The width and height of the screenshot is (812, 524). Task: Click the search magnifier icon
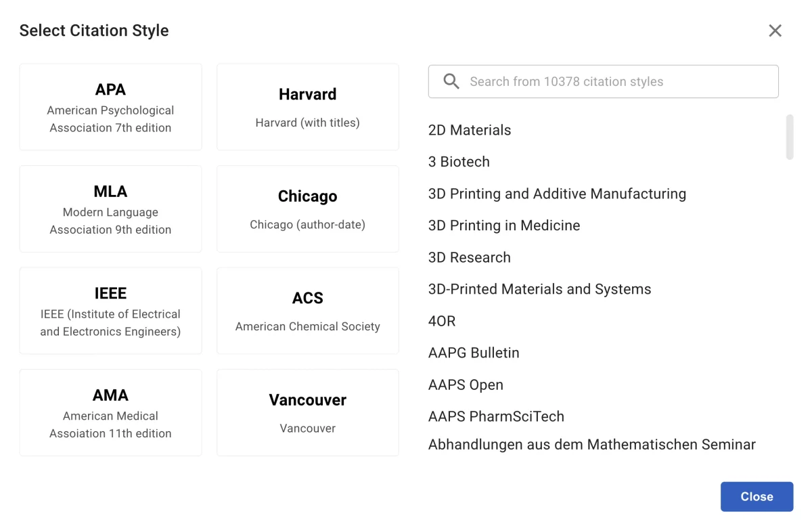pos(451,81)
